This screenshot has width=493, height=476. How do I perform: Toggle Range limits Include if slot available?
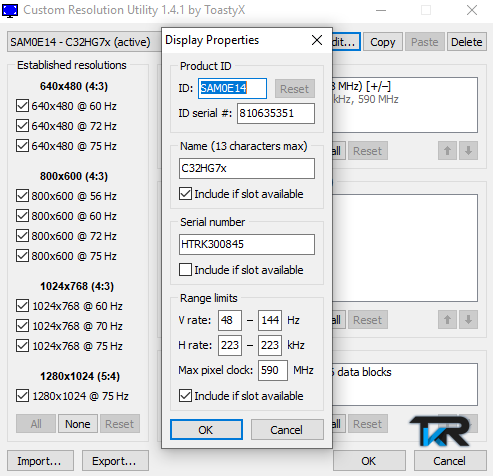click(x=185, y=396)
